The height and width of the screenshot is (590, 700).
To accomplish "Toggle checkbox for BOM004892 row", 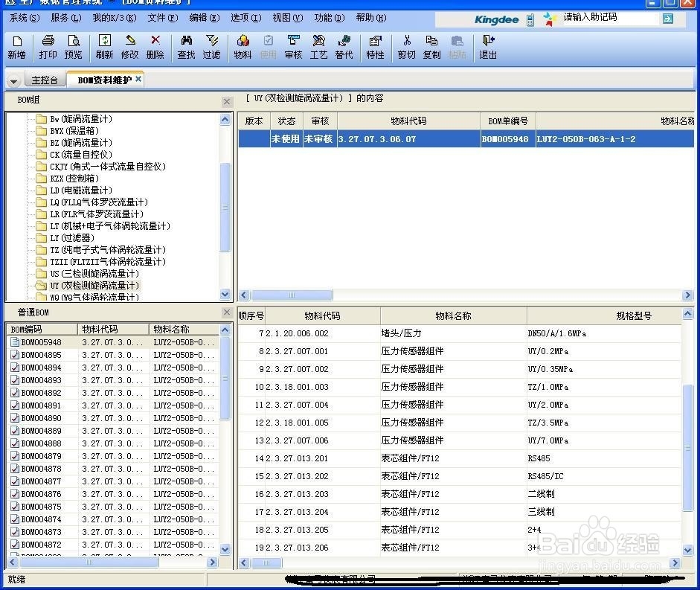I will click(x=15, y=393).
